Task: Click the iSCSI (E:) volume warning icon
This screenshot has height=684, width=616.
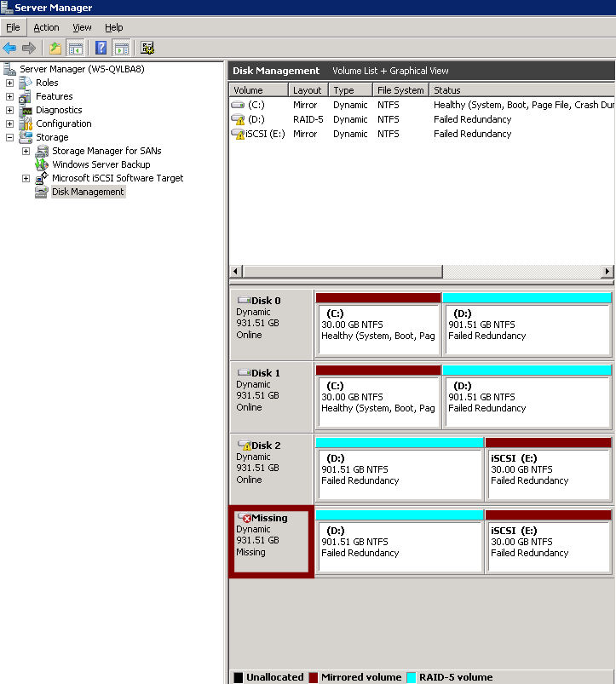Action: pos(238,134)
